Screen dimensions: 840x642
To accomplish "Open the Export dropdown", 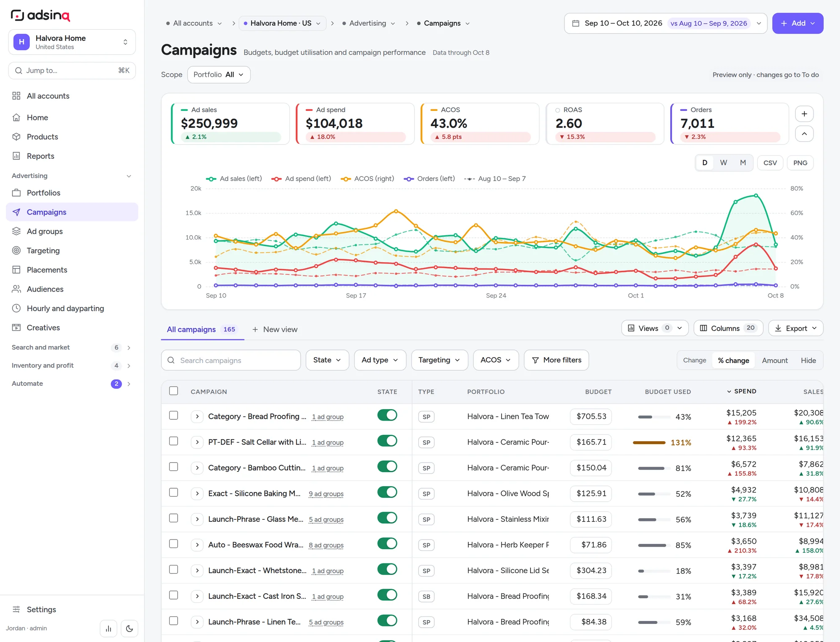I will [796, 328].
